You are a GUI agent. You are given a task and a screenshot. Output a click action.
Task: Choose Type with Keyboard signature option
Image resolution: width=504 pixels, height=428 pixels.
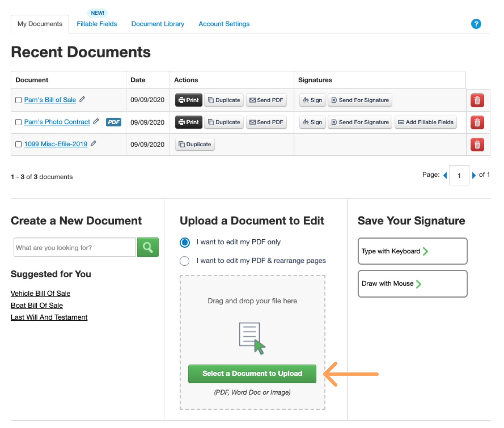[412, 251]
